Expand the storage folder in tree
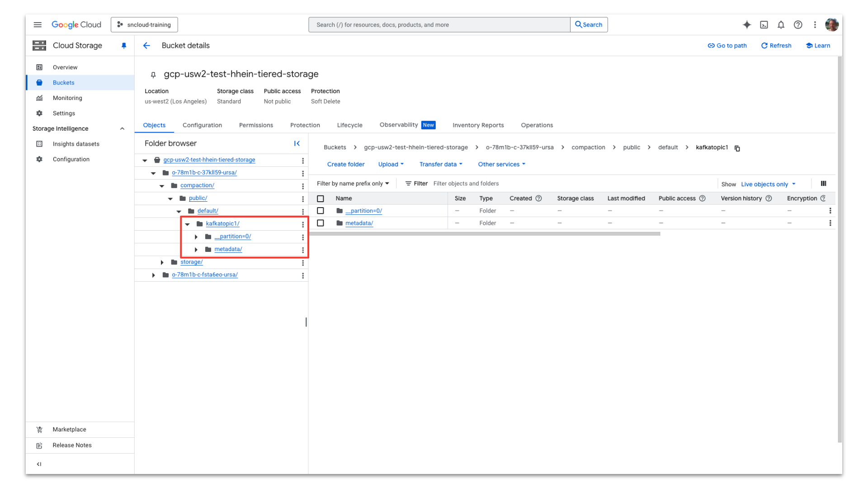 pyautogui.click(x=162, y=262)
